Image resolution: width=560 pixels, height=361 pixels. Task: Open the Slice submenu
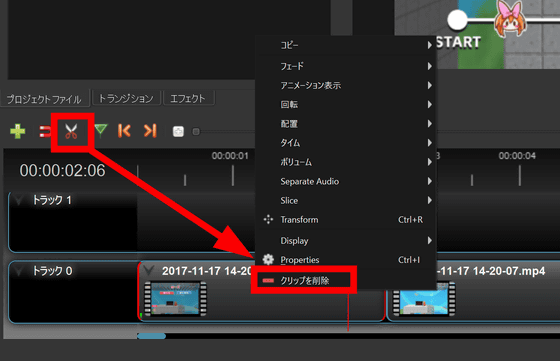pyautogui.click(x=345, y=201)
